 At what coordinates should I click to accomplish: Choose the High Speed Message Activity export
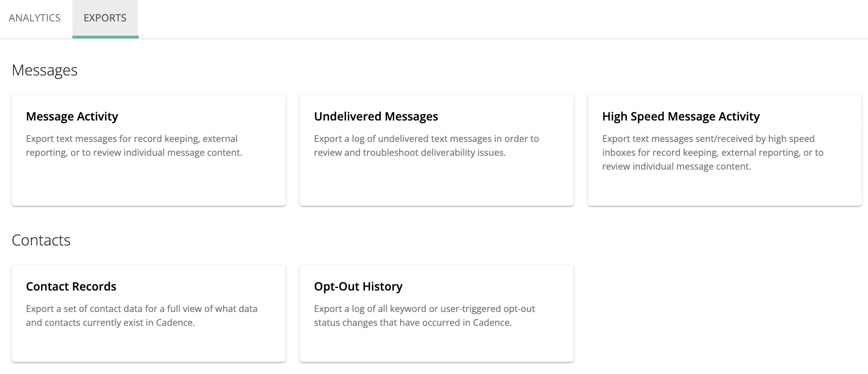pyautogui.click(x=724, y=187)
